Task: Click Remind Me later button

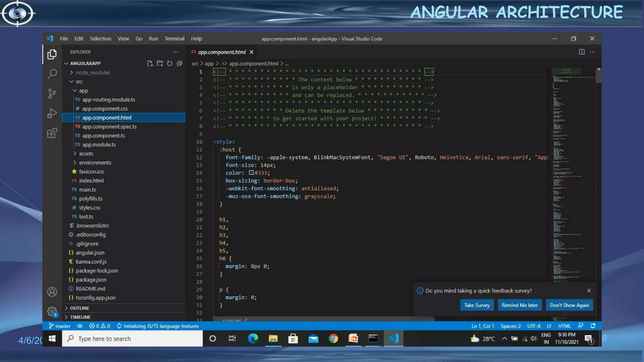Action: pyautogui.click(x=519, y=305)
